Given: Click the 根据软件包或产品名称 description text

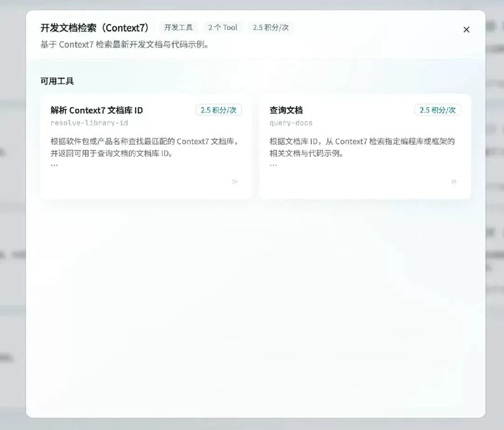Looking at the screenshot, I should [144, 147].
